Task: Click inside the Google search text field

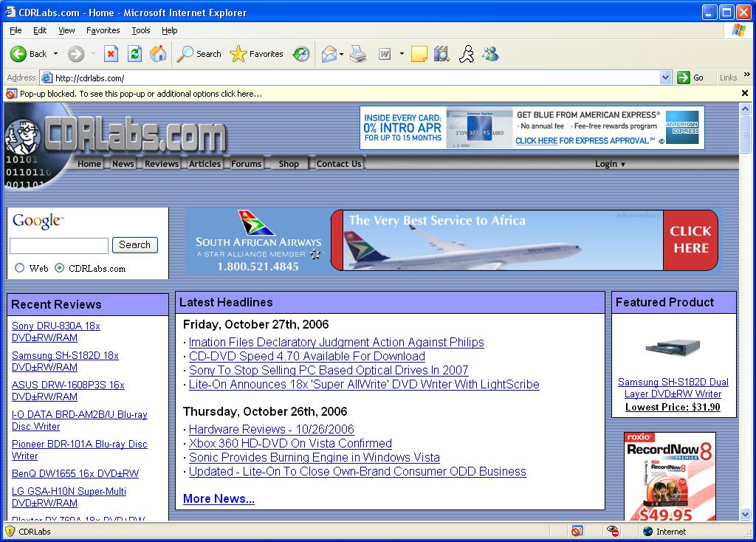Action: 59,245
